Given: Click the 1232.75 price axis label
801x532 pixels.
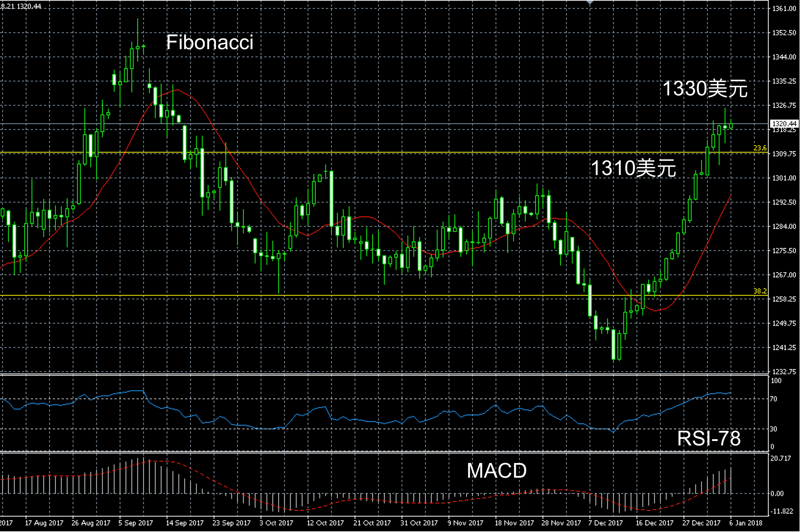Looking at the screenshot, I should coord(784,371).
